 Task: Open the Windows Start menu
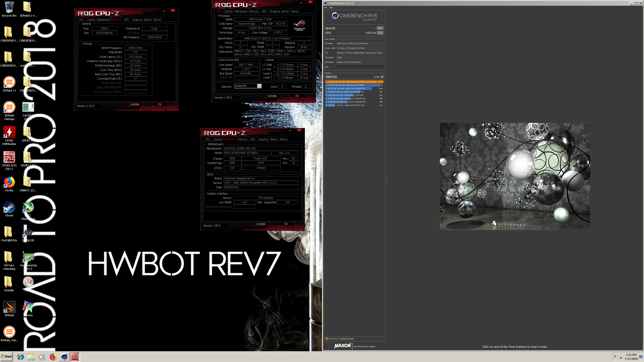pyautogui.click(x=7, y=357)
